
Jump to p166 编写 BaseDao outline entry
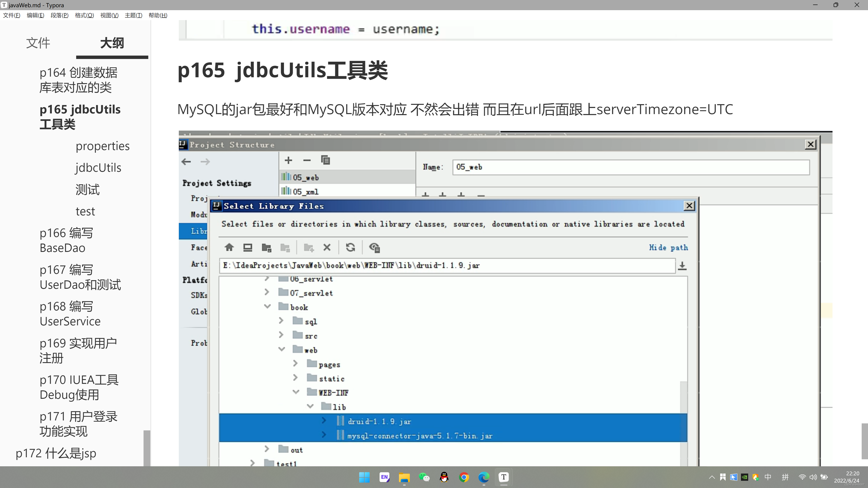click(x=66, y=240)
